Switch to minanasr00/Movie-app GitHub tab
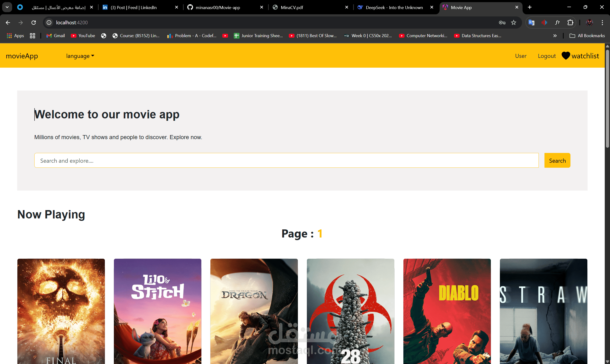The width and height of the screenshot is (610, 364). pos(225,7)
